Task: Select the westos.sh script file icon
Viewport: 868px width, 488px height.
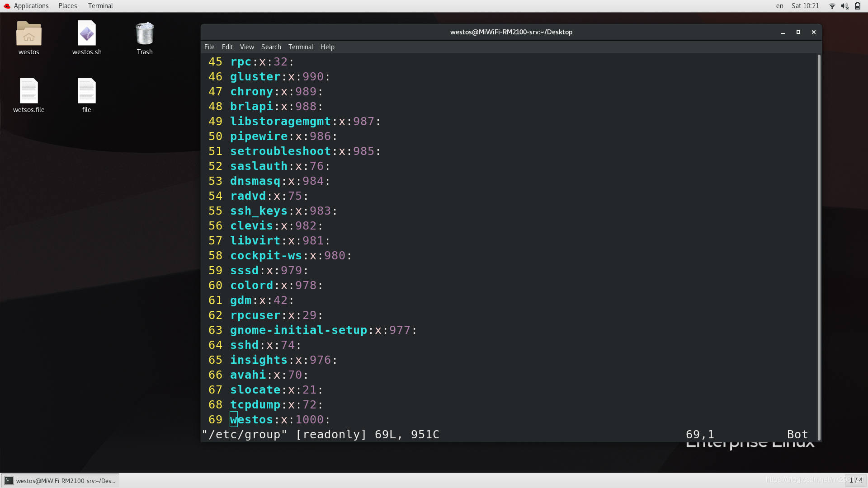Action: pyautogui.click(x=87, y=33)
